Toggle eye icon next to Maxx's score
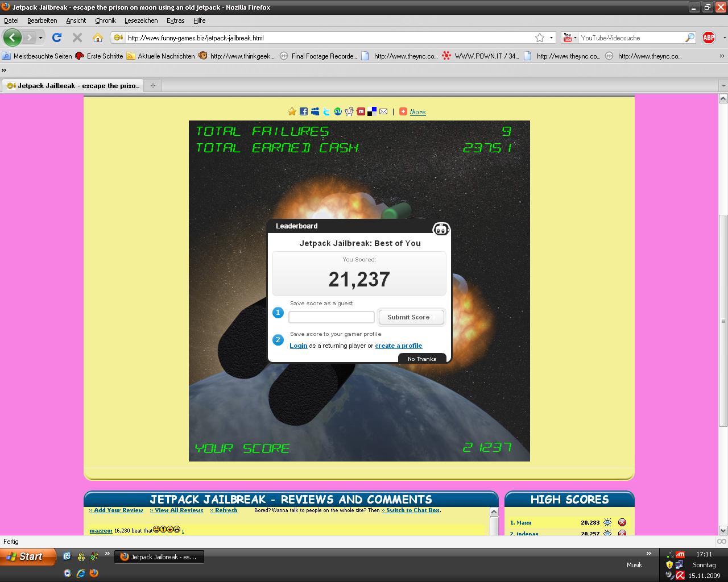Viewport: 728px width, 582px height. [x=607, y=522]
